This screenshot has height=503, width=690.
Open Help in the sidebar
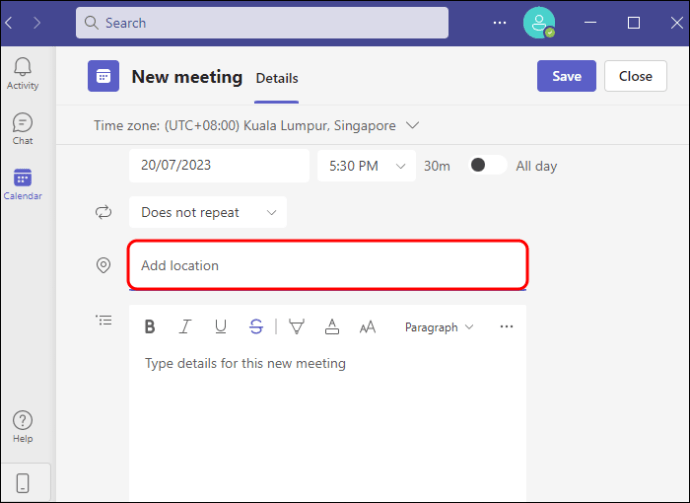(x=22, y=426)
